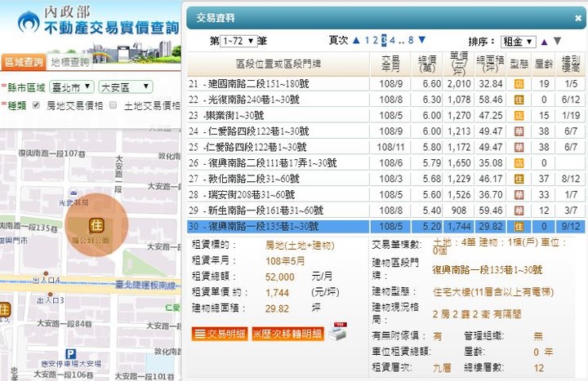588x381 pixels.
Task: Open the 第 1~72 筆 range dropdown
Action: click(238, 41)
